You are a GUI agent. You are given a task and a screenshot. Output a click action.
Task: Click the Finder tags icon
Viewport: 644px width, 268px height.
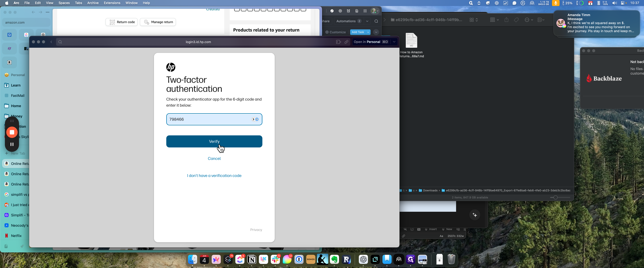click(516, 20)
